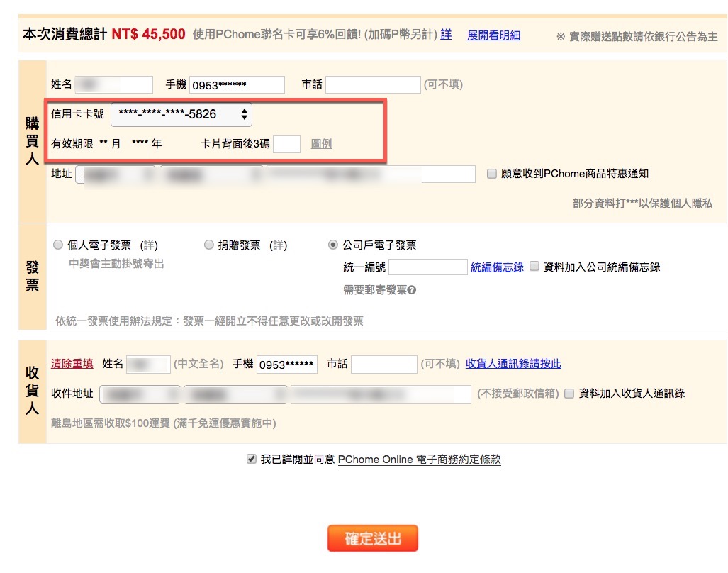Image resolution: width=728 pixels, height=573 pixels.
Task: Click the 卡片背面後3碼 CVV input field
Action: (286, 144)
